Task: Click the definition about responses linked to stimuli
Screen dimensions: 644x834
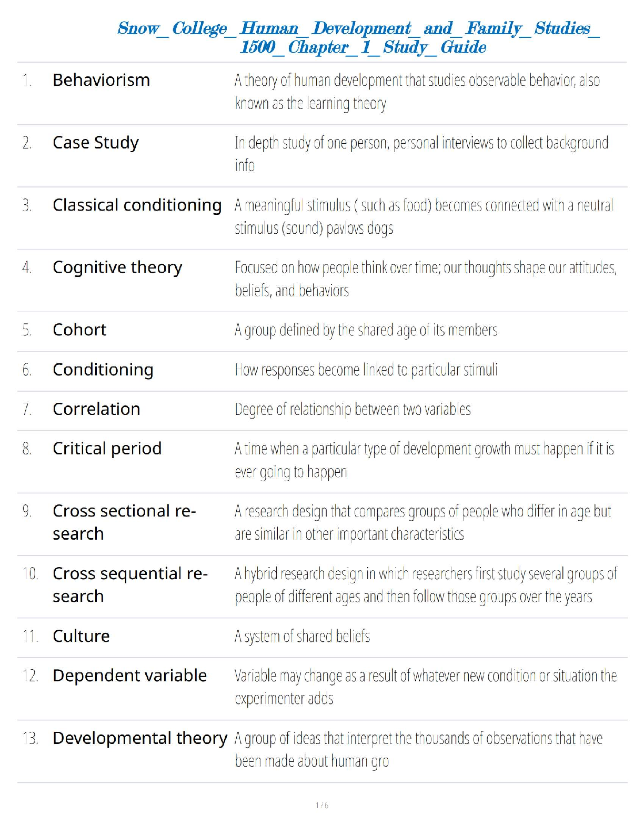Action: point(366,370)
